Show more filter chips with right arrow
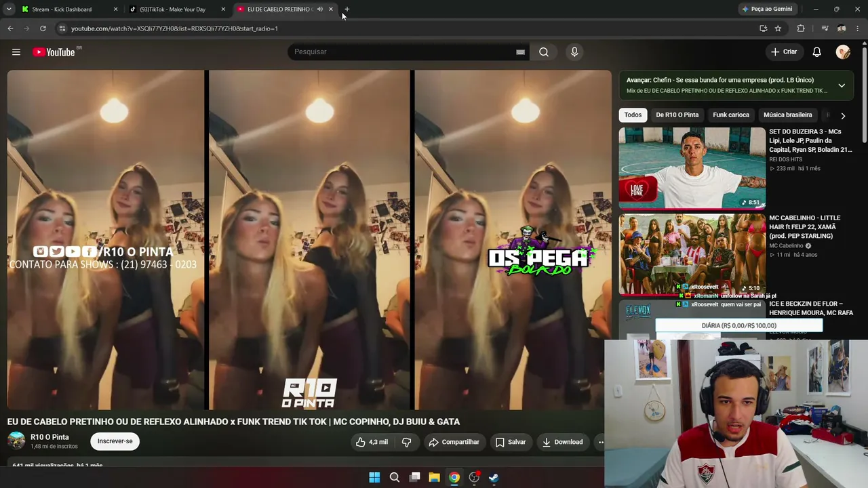Image resolution: width=868 pixels, height=488 pixels. (x=843, y=116)
